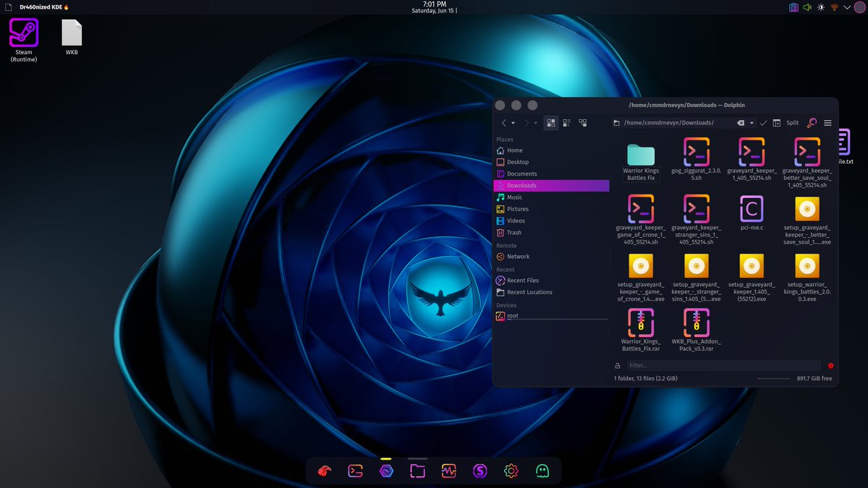Select setup_warrior_kings_battles_2.0.0.3.exe
Screen dimensions: 868x488
pos(807,277)
